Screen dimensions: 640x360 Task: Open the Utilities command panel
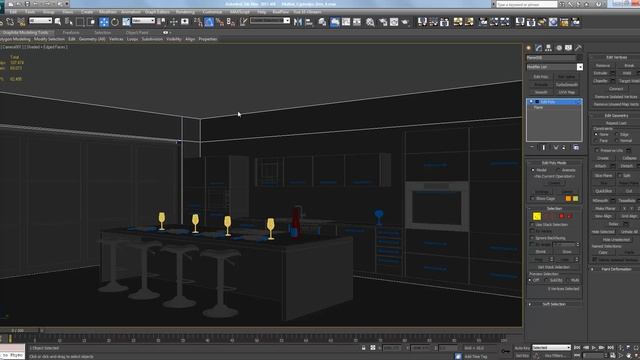click(x=578, y=48)
